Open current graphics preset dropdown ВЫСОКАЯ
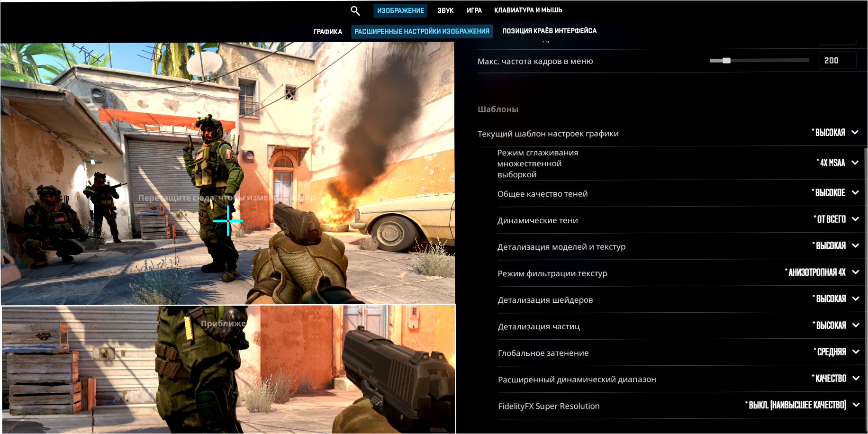868x434 pixels. (x=835, y=133)
